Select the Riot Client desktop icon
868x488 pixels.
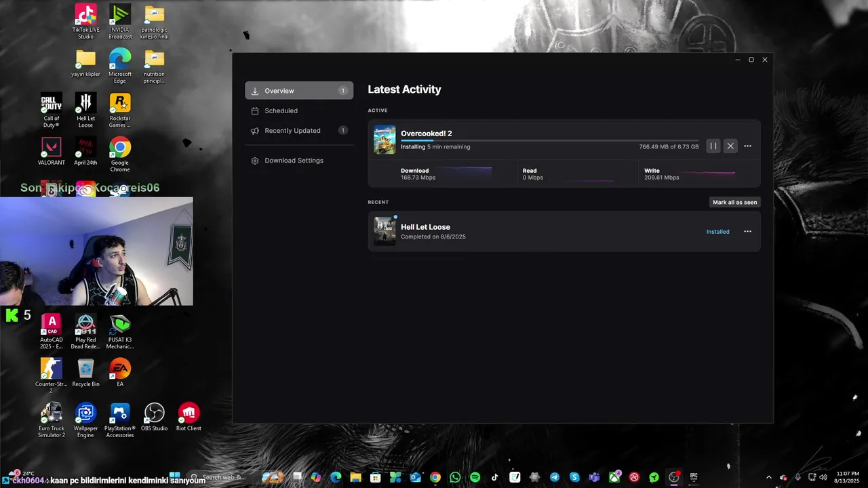(189, 417)
